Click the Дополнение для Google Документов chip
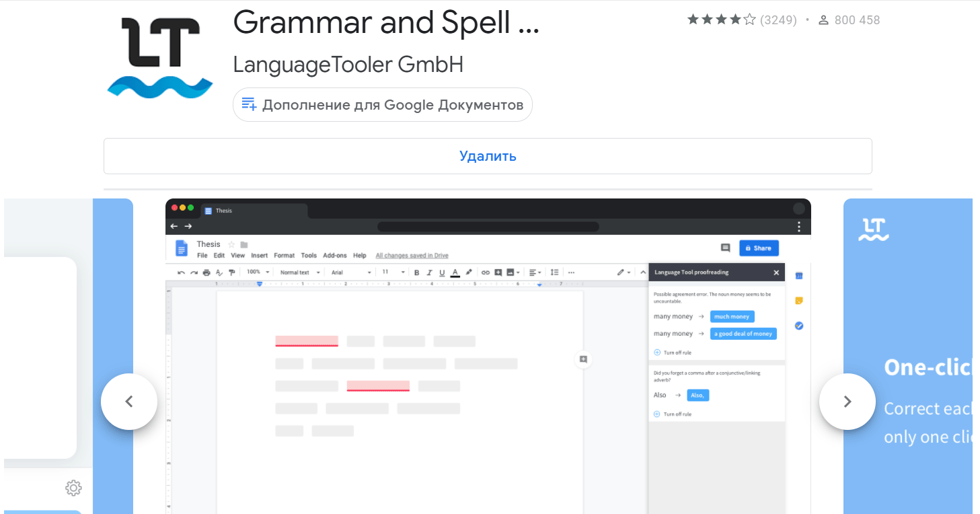Viewport: 980px width, 514px height. [x=383, y=105]
